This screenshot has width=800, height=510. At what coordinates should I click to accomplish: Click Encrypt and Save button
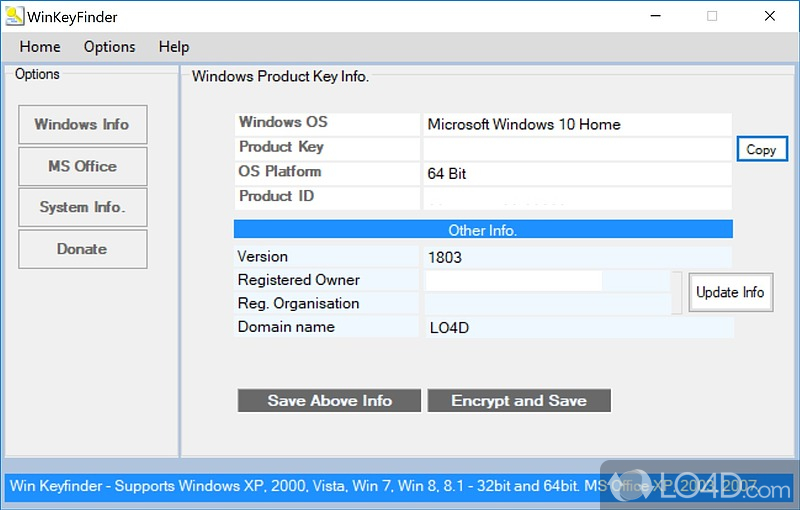[519, 400]
